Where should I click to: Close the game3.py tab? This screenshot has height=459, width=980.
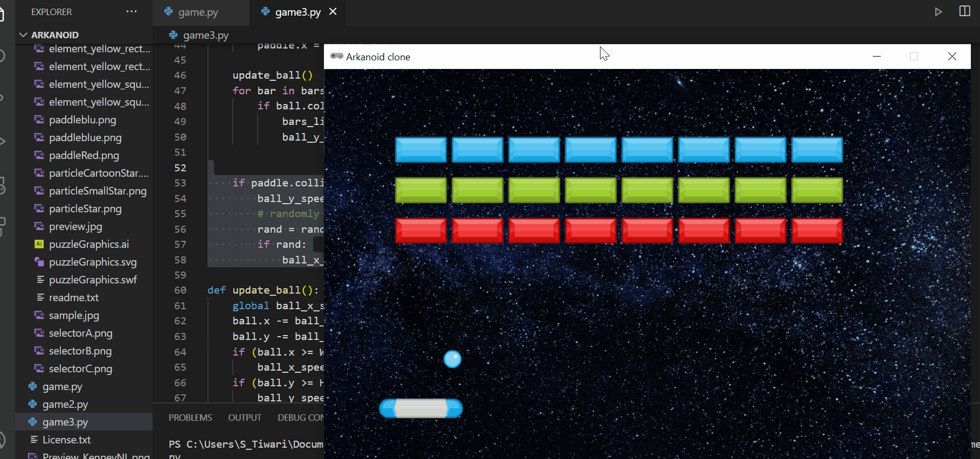[x=333, y=11]
